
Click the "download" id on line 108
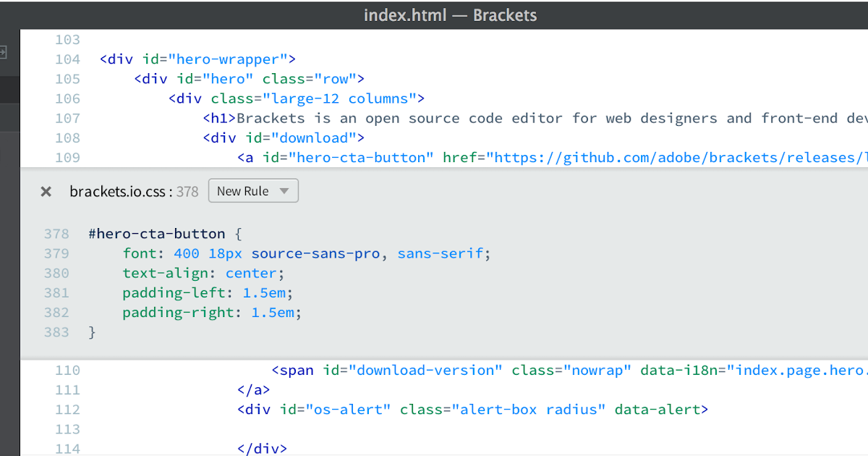(x=314, y=138)
